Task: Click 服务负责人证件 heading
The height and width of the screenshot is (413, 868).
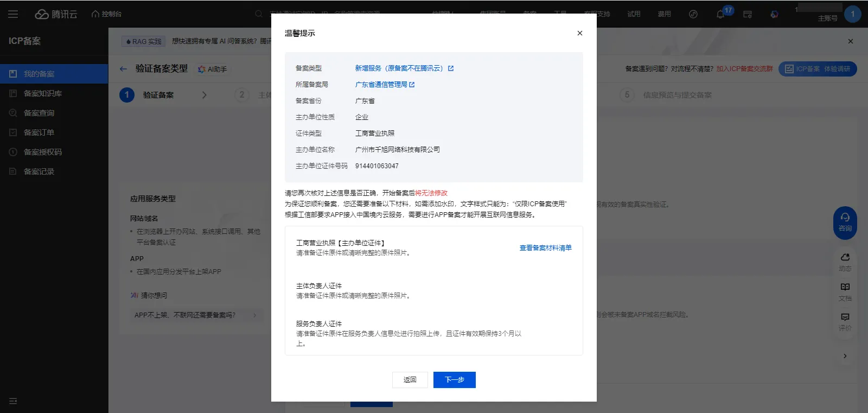Action: tap(319, 324)
